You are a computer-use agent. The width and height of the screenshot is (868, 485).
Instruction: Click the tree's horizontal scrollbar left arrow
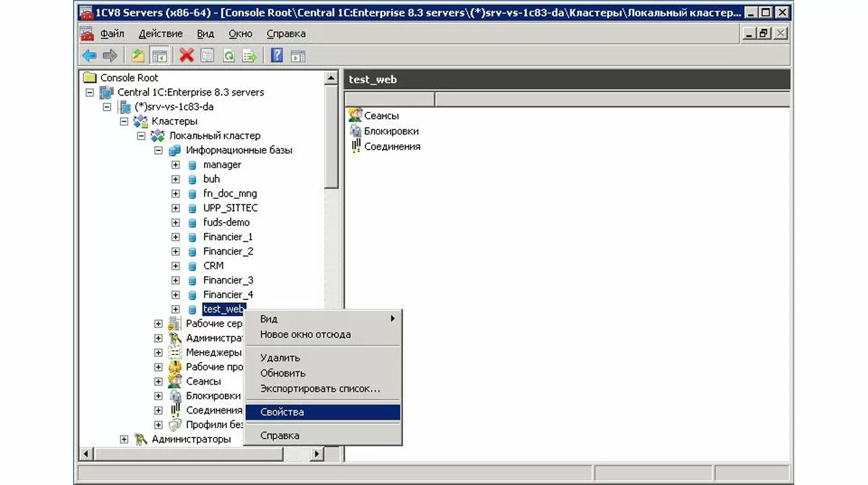(86, 454)
